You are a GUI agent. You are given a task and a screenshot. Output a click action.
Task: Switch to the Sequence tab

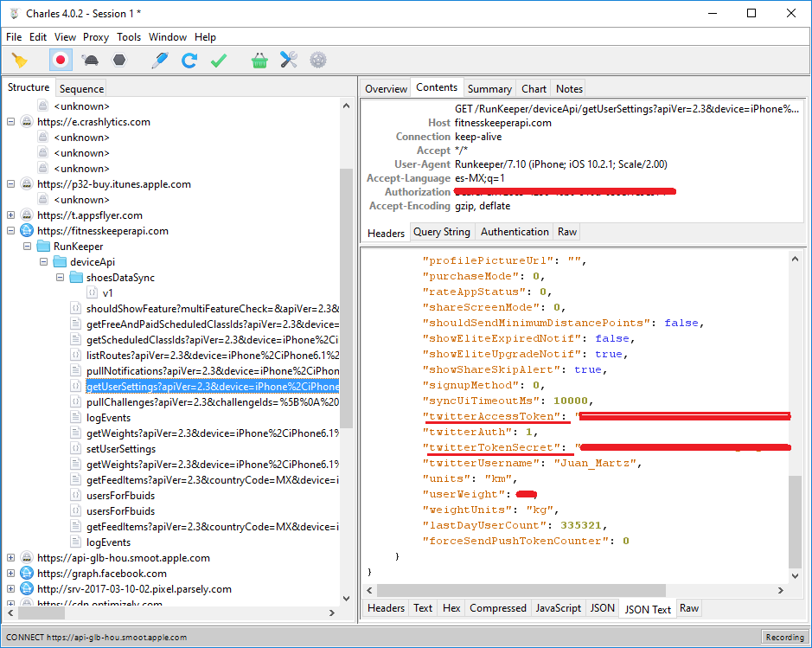tap(81, 88)
